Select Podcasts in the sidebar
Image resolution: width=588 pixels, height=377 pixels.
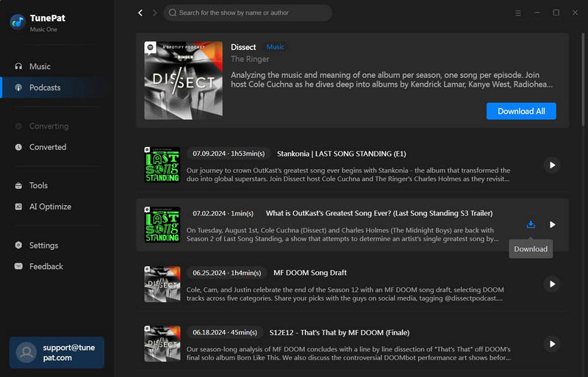[44, 87]
